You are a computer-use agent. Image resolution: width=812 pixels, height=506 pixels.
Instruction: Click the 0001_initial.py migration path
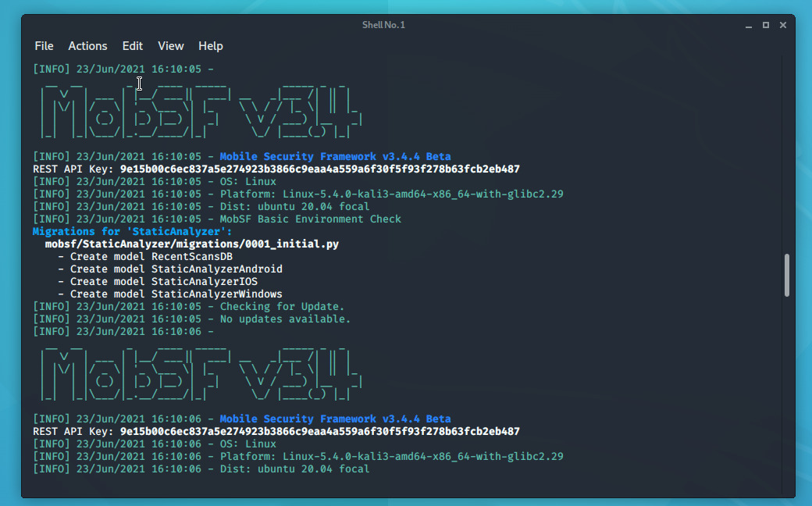191,244
